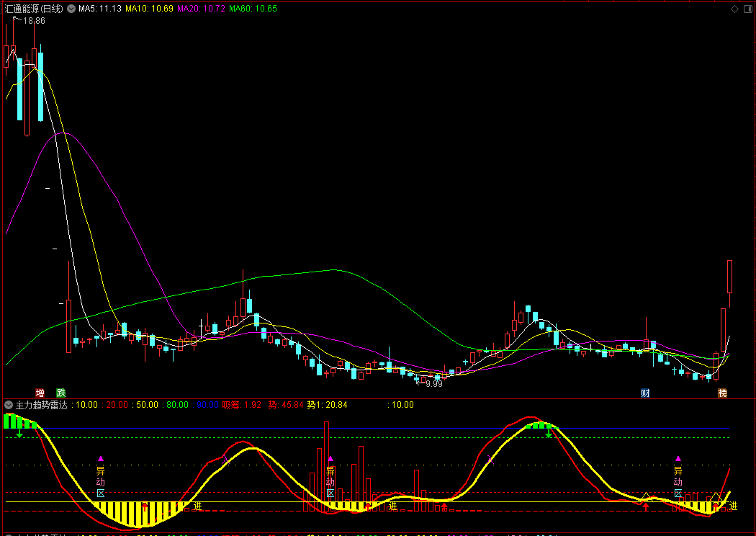Click the first 异动区 signal marker

pos(100,476)
